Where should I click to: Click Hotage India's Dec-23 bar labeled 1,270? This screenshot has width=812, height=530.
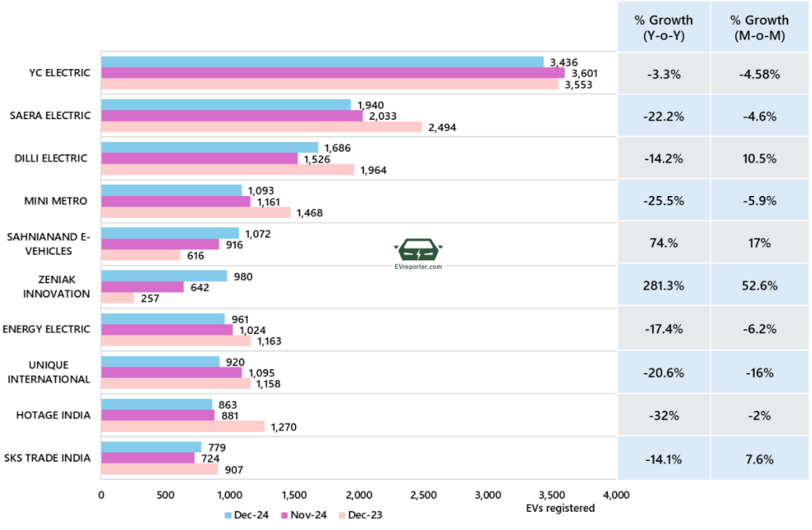tap(182, 427)
